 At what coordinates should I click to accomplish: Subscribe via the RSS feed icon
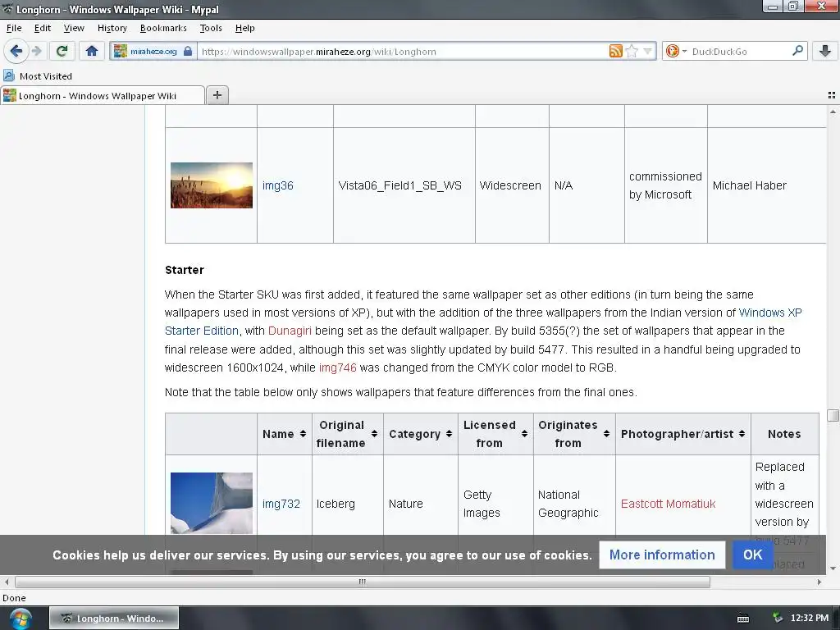pyautogui.click(x=615, y=51)
